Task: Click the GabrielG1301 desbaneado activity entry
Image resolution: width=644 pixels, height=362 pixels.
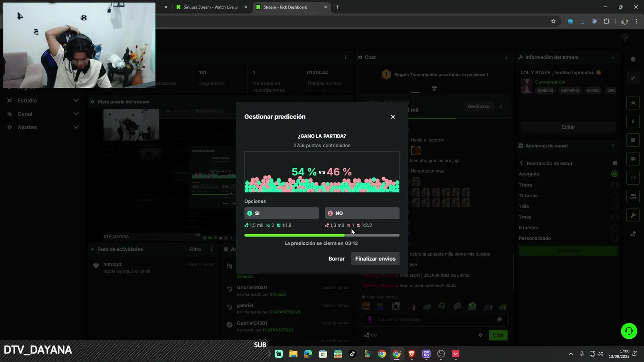Action: point(287,291)
